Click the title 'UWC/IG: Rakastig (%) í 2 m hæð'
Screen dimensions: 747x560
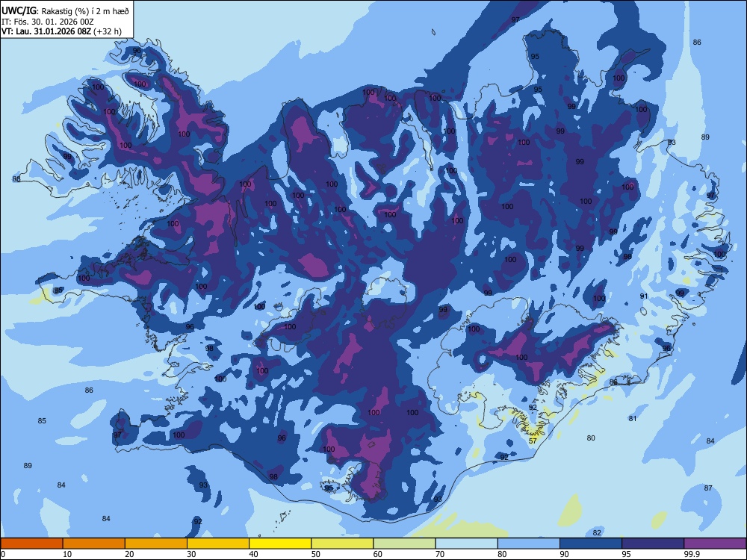pos(65,10)
